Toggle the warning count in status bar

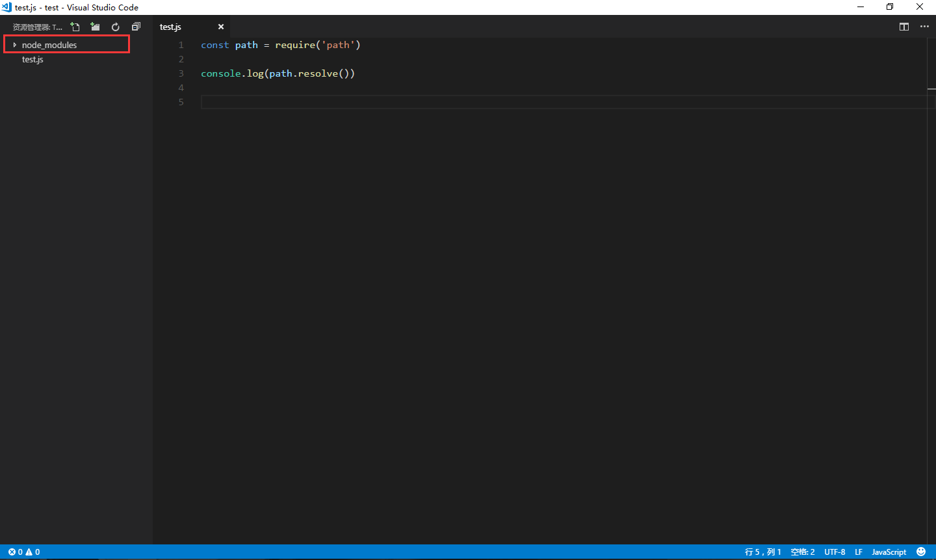tap(32, 552)
